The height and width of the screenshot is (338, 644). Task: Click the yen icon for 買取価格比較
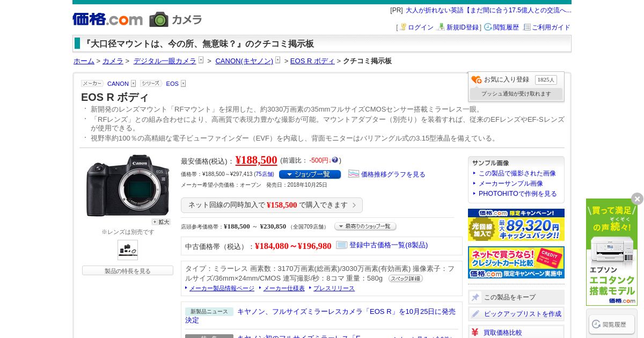[x=475, y=332]
